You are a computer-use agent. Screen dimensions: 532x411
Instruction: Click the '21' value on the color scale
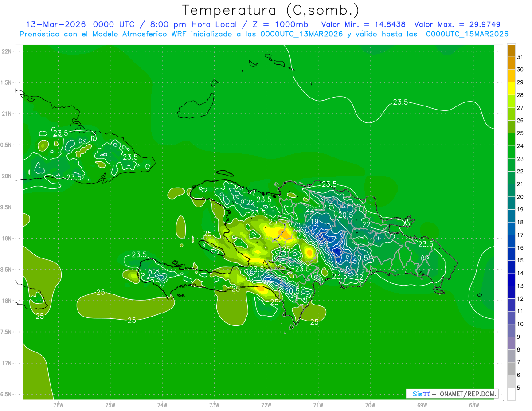(x=520, y=184)
